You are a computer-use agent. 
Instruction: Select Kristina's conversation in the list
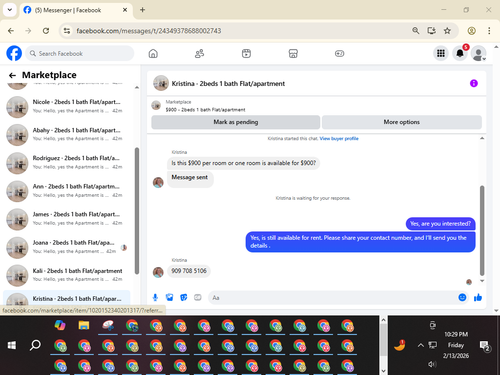67,299
